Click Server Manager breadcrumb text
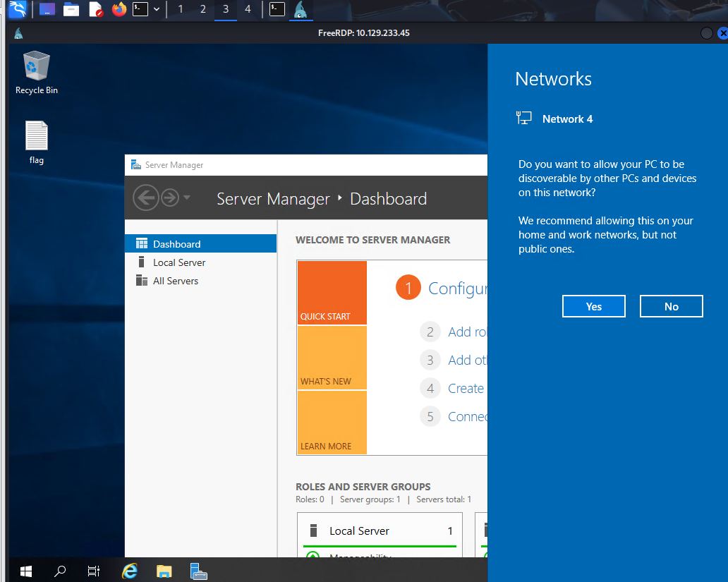728x582 pixels. [273, 199]
